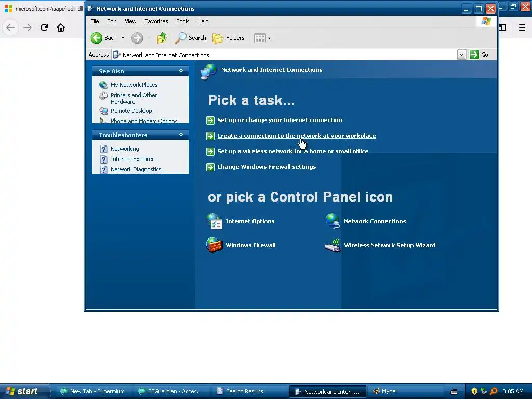Open the Internet Explorer troubleshooter
Image resolution: width=532 pixels, height=399 pixels.
tap(132, 159)
